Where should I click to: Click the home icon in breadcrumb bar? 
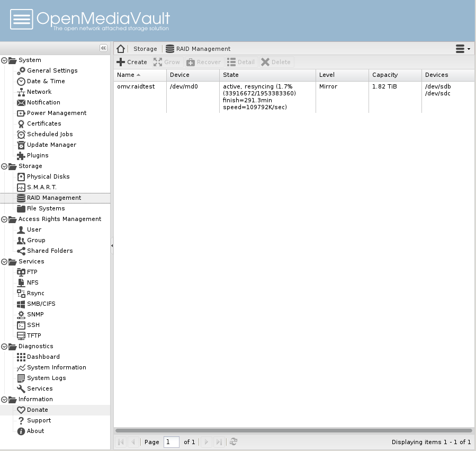coord(121,49)
